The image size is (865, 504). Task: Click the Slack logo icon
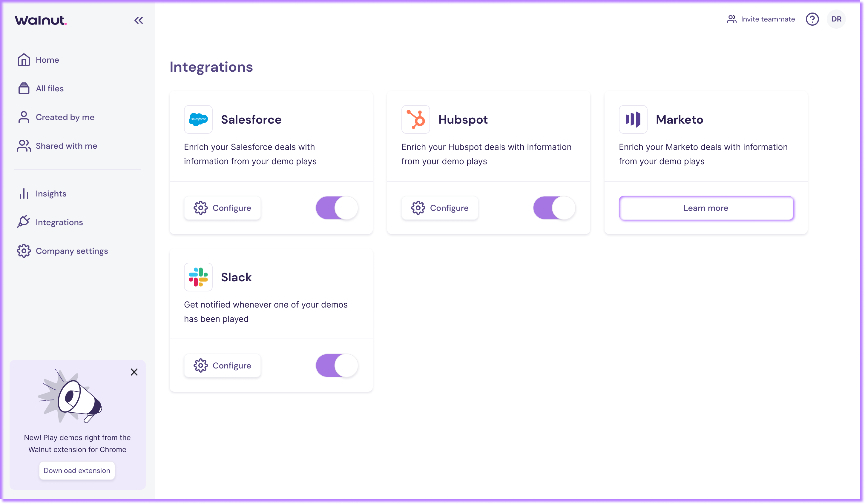coord(198,277)
